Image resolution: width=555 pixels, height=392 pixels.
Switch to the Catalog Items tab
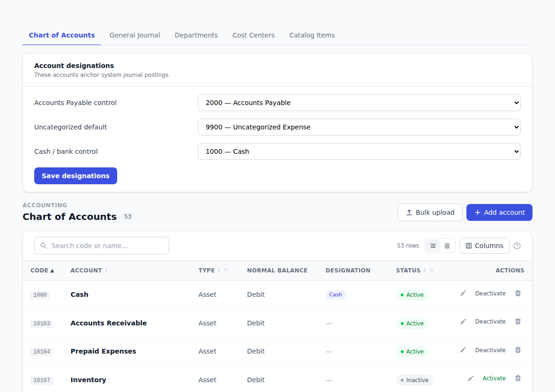(x=312, y=35)
